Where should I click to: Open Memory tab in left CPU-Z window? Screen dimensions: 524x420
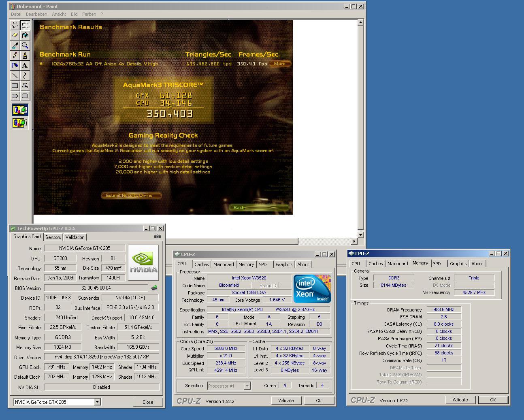(246, 264)
